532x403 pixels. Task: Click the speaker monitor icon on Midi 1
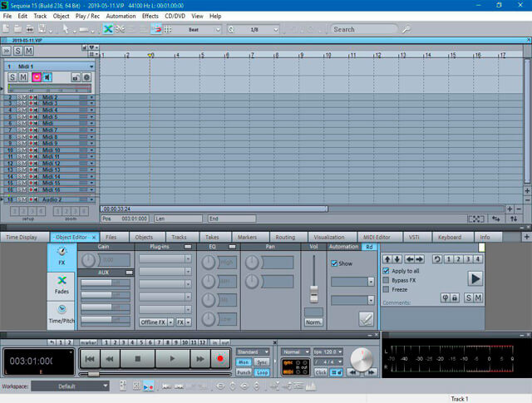tap(48, 77)
